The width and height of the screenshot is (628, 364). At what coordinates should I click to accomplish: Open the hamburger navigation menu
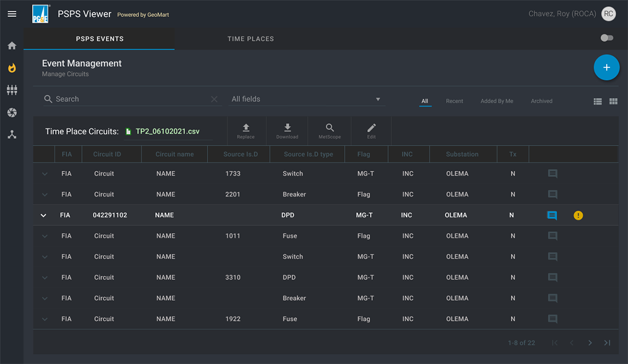(12, 14)
